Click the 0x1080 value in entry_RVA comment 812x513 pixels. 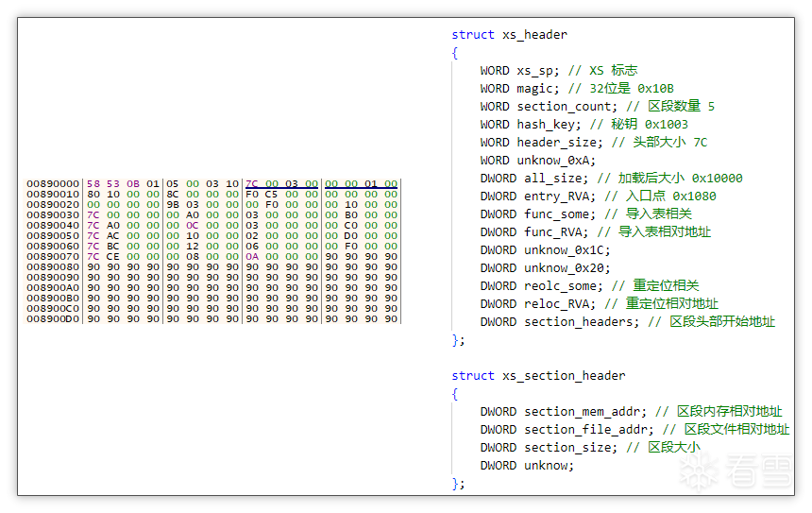(694, 197)
